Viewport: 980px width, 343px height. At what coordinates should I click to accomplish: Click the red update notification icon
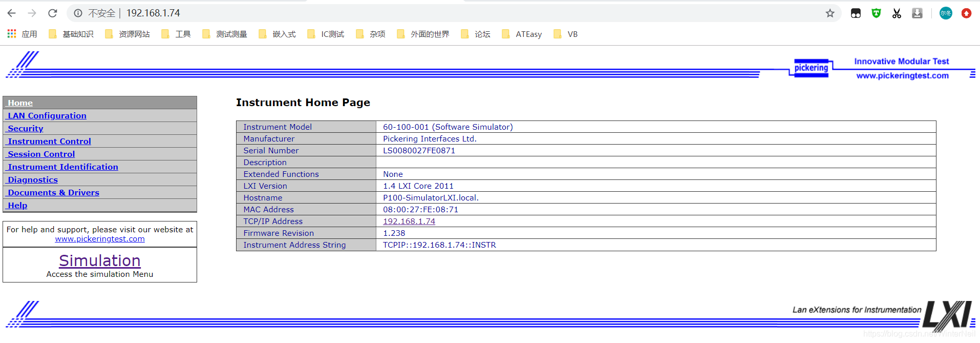pos(966,13)
